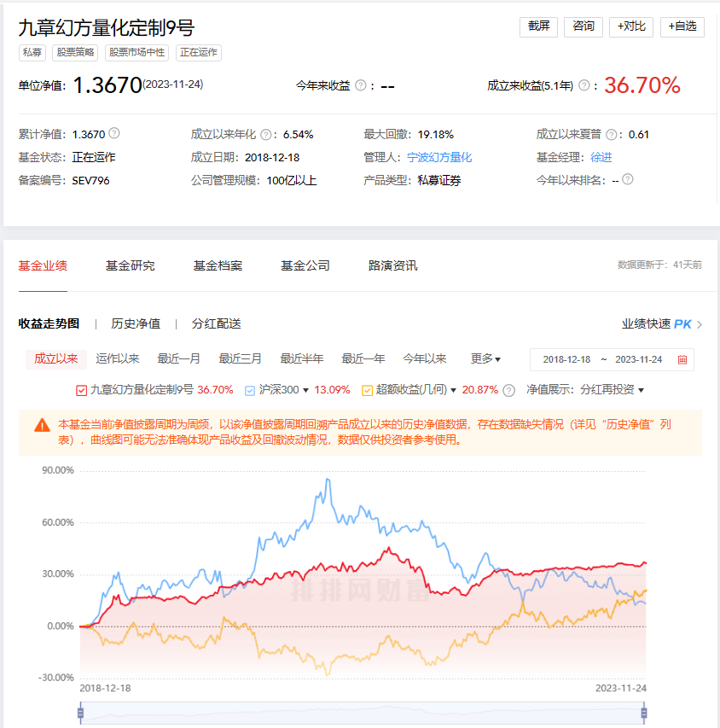Click 成立日期 value 2018-12-18

pos(272,158)
